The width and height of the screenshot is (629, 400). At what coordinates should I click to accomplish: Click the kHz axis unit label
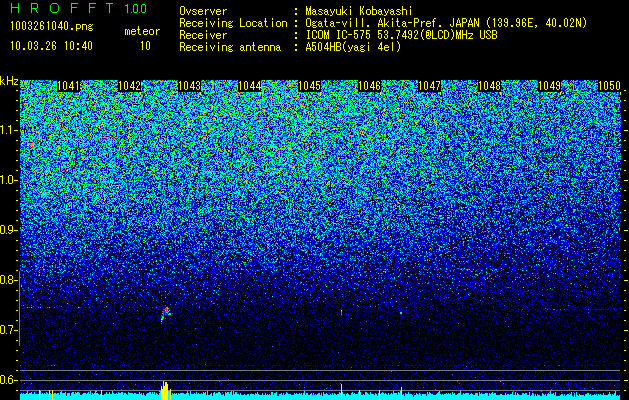tap(9, 81)
